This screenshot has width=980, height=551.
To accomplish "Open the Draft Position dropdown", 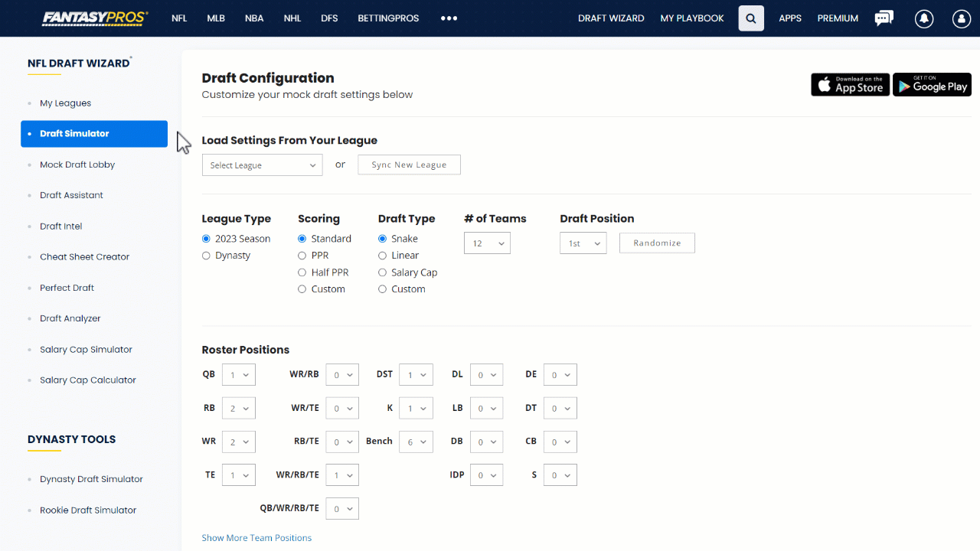I will [583, 243].
